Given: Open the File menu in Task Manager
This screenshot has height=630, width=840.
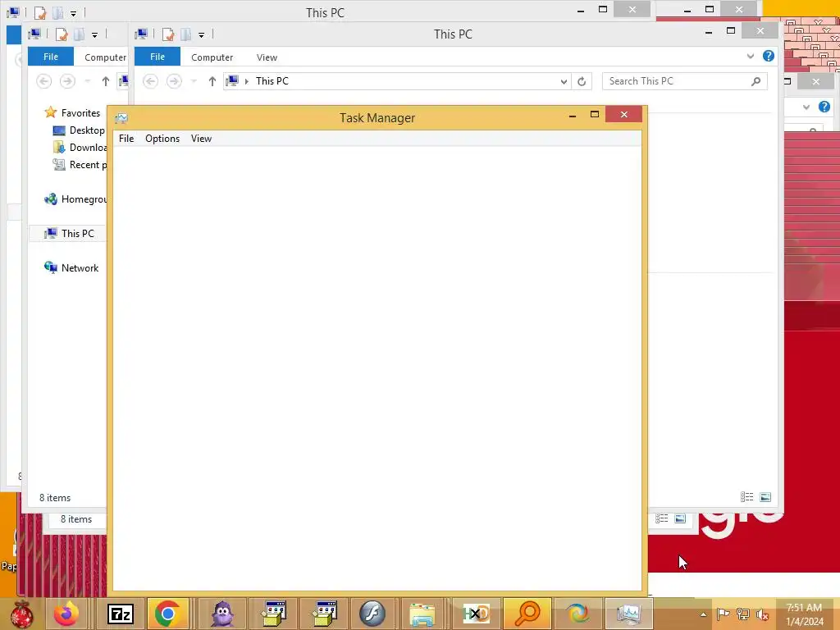Looking at the screenshot, I should pos(126,139).
